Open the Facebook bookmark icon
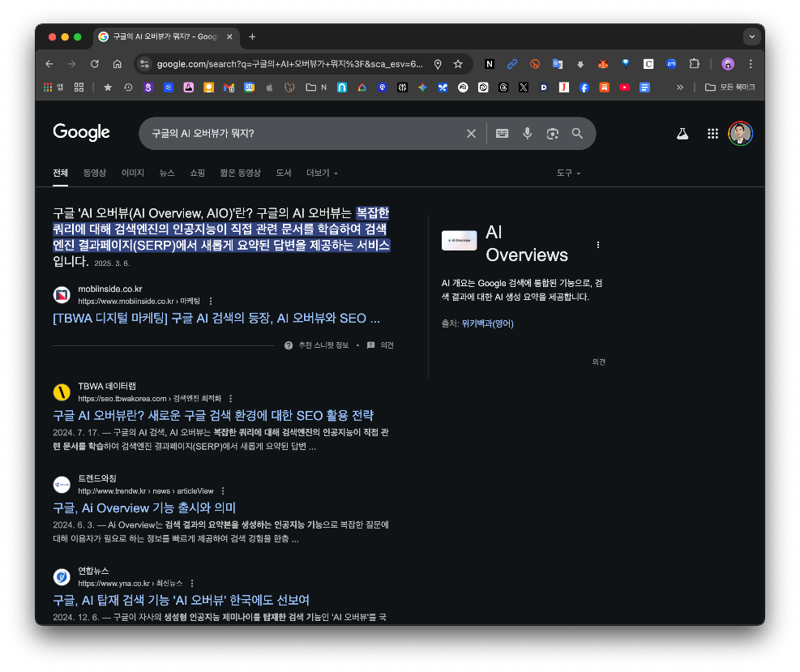The image size is (800, 672). [584, 88]
